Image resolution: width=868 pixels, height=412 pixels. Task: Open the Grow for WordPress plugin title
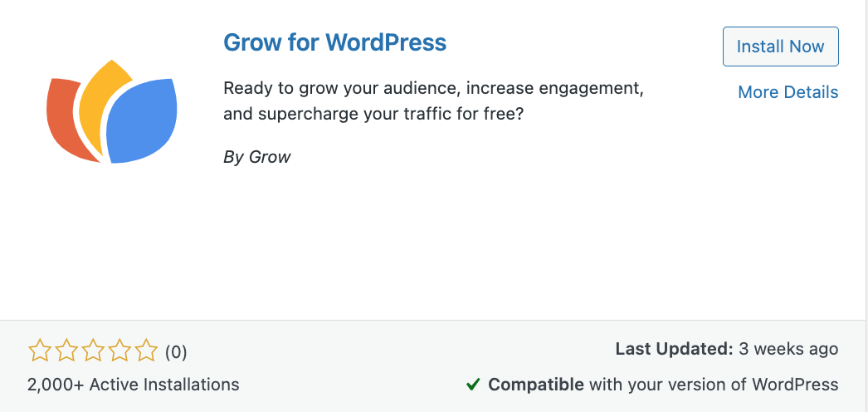335,42
